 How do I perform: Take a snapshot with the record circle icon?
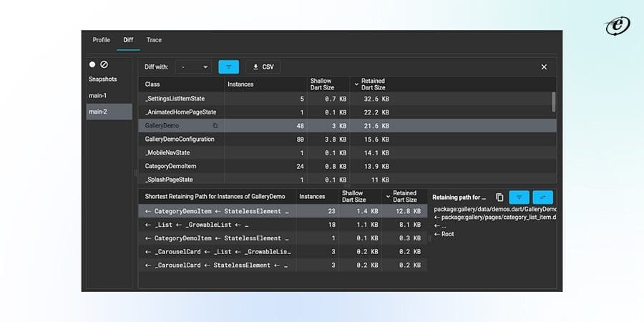[92, 64]
